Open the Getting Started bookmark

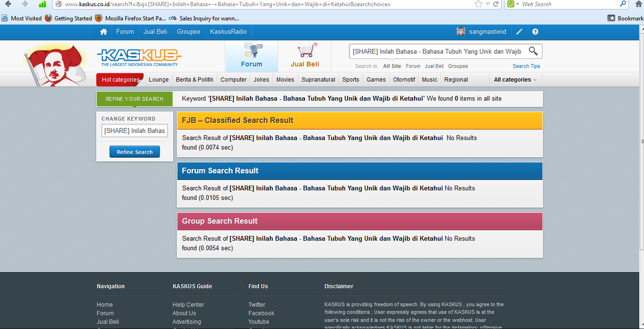68,18
